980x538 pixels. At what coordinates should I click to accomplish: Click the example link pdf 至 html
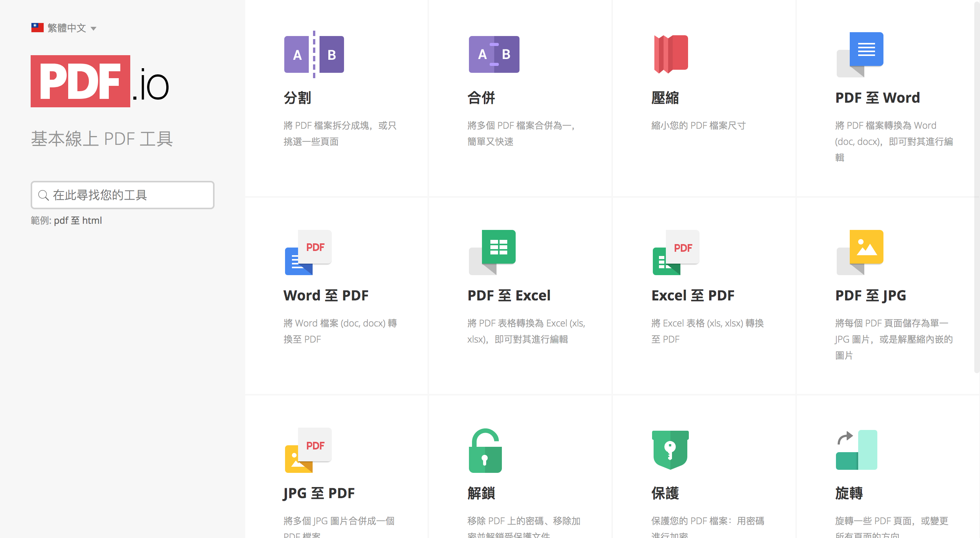coord(78,220)
